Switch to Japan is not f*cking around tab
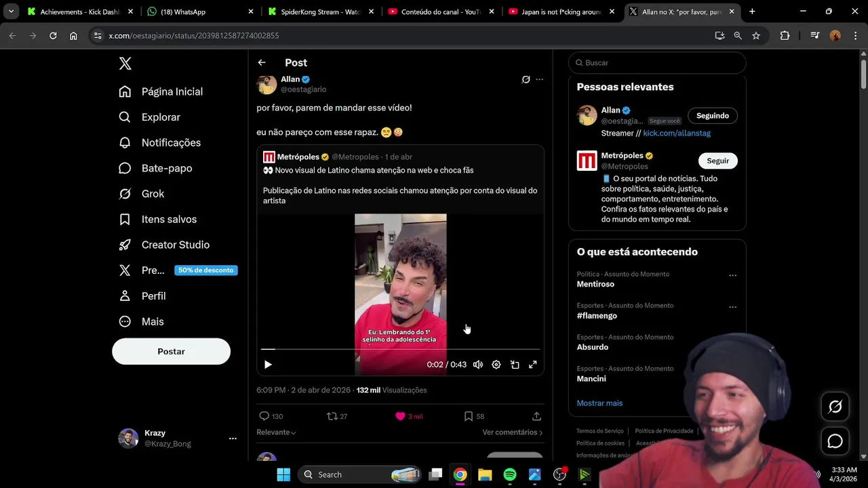The width and height of the screenshot is (868, 488). [561, 12]
